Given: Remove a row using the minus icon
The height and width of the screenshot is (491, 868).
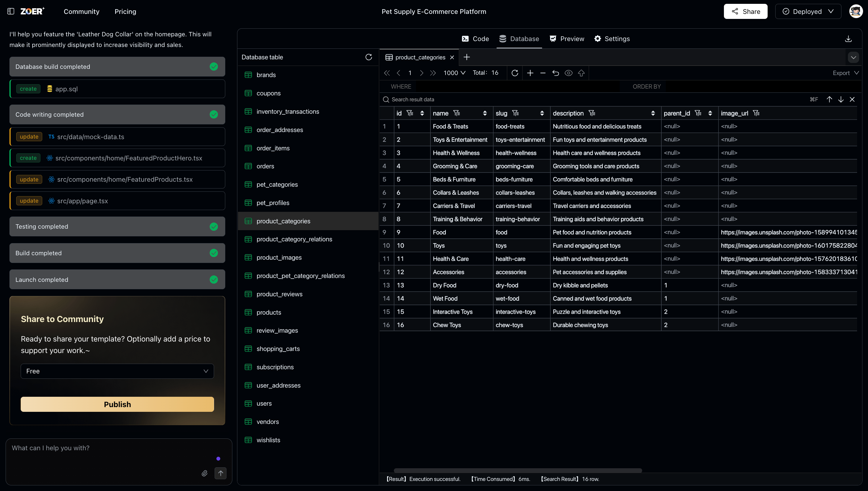Looking at the screenshot, I should point(543,73).
